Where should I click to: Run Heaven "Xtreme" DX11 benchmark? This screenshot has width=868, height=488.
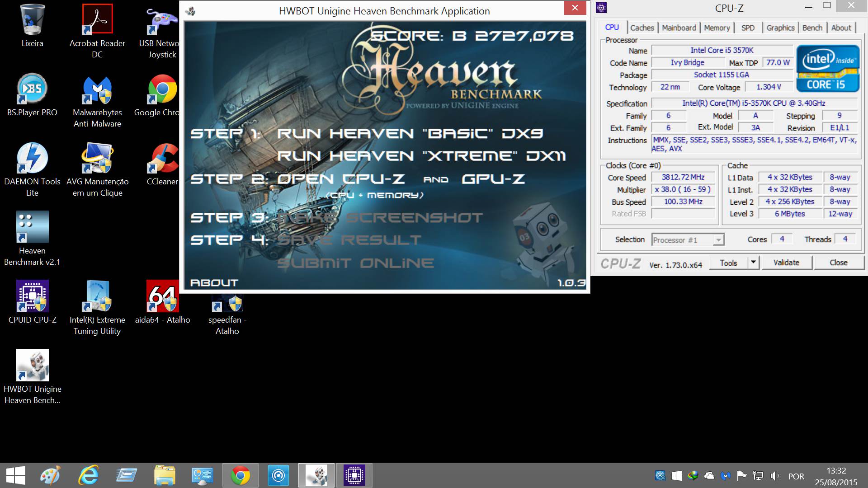(x=421, y=156)
